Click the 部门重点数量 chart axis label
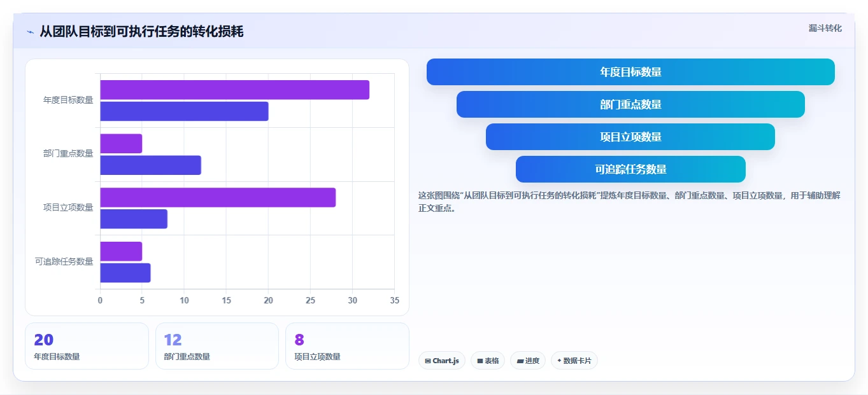 (x=68, y=153)
